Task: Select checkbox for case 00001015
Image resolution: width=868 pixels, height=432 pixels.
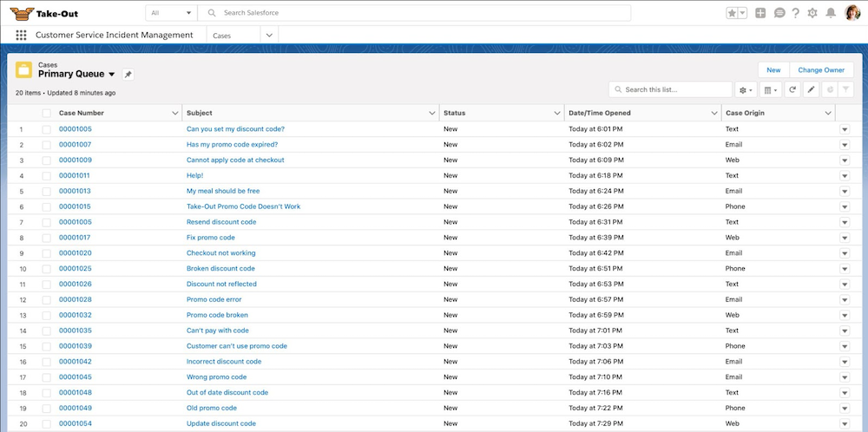Action: 47,206
